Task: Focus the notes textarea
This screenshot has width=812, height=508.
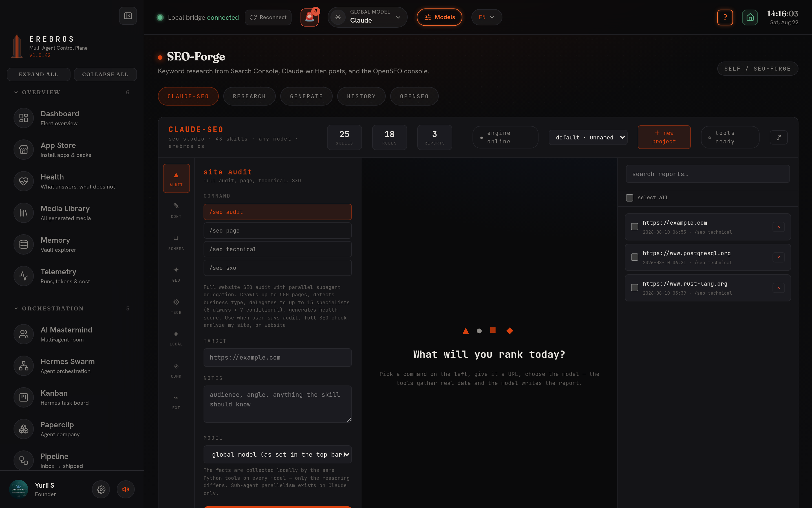Action: click(277, 404)
